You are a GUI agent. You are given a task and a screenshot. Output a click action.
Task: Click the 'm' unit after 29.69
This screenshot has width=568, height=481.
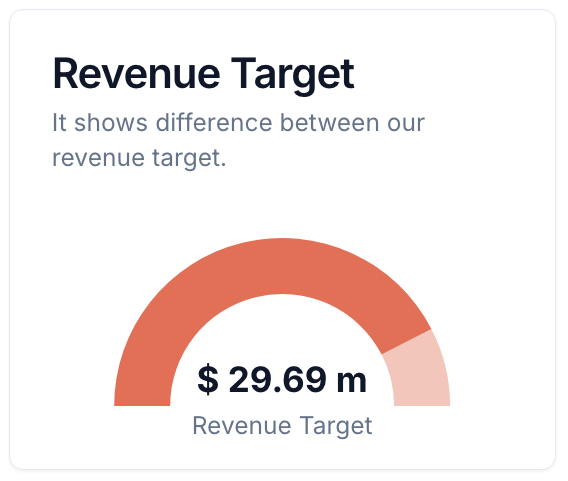tap(352, 382)
